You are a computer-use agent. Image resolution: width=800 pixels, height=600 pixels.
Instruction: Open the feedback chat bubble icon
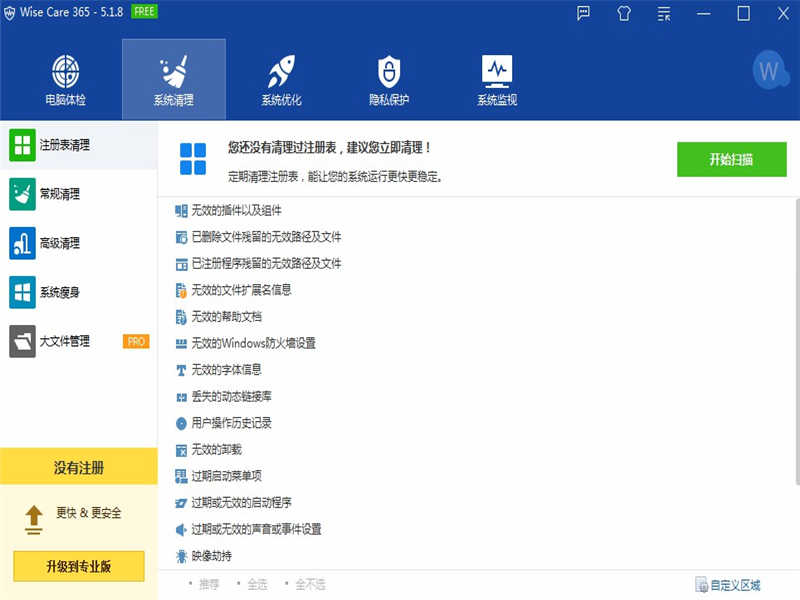583,13
